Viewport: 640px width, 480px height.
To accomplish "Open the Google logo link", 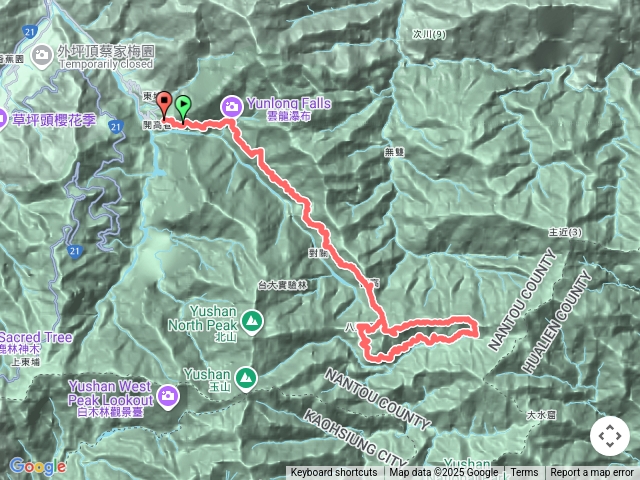I will [38, 466].
